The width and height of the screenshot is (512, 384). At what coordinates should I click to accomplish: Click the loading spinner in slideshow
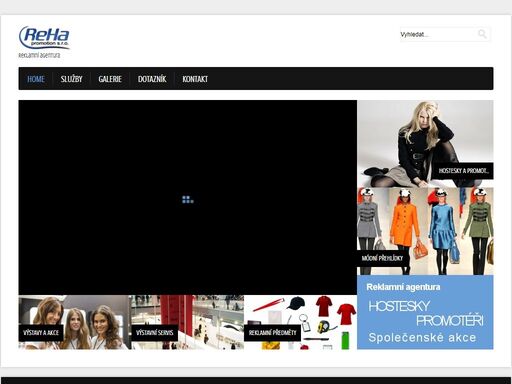coord(188,199)
